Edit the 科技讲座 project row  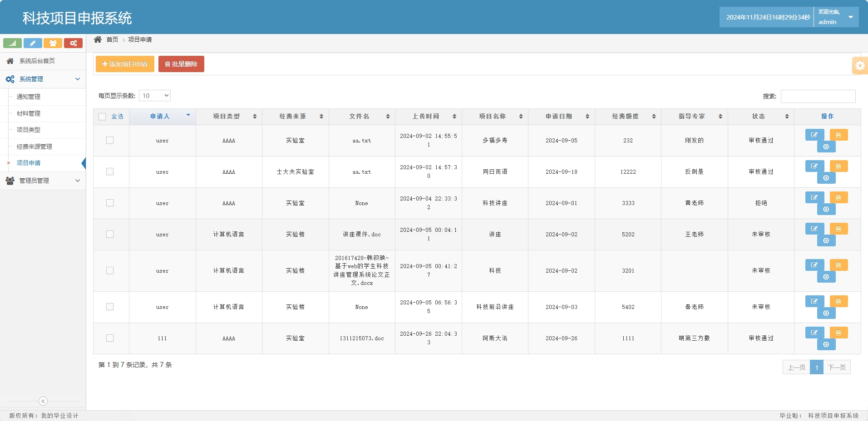[814, 197]
